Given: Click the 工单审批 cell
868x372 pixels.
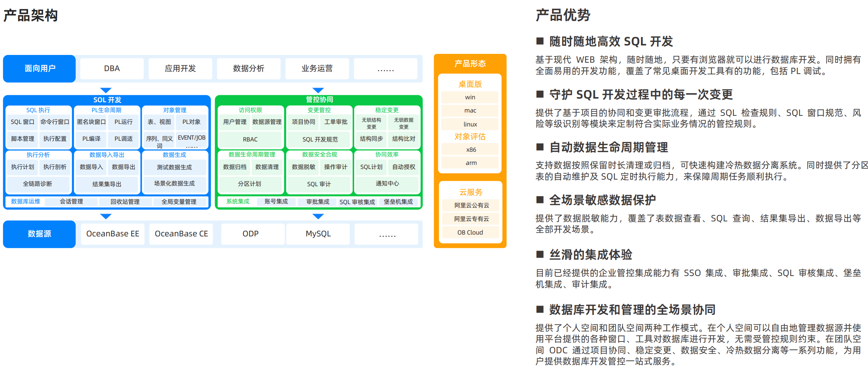Looking at the screenshot, I should click(336, 122).
